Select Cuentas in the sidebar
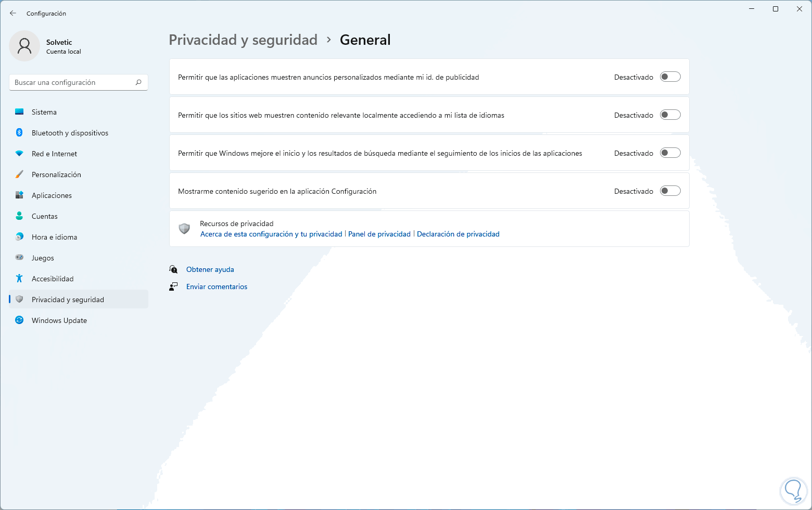 pyautogui.click(x=45, y=216)
